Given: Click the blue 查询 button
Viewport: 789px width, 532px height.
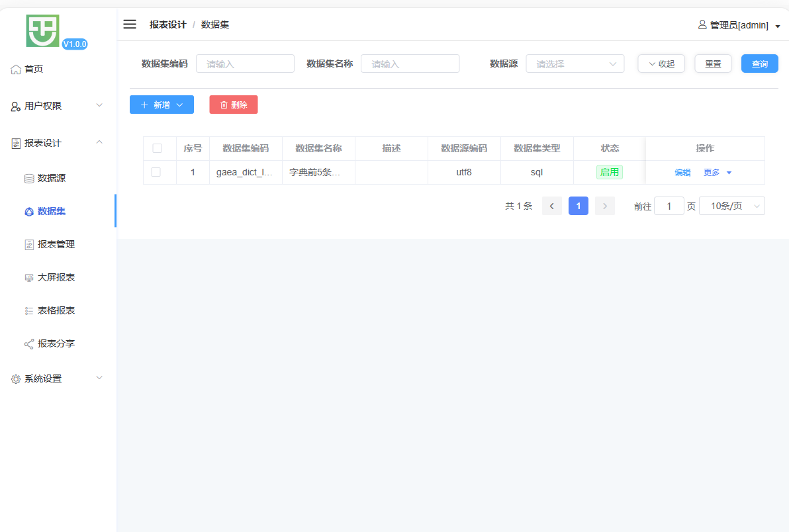Looking at the screenshot, I should [x=759, y=64].
